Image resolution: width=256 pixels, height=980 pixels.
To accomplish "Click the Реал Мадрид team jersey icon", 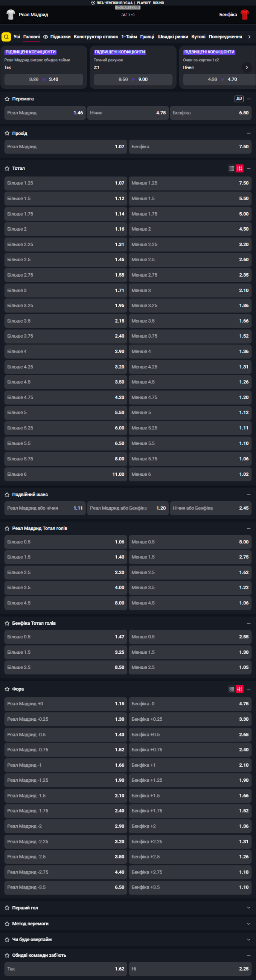I will click(x=11, y=14).
